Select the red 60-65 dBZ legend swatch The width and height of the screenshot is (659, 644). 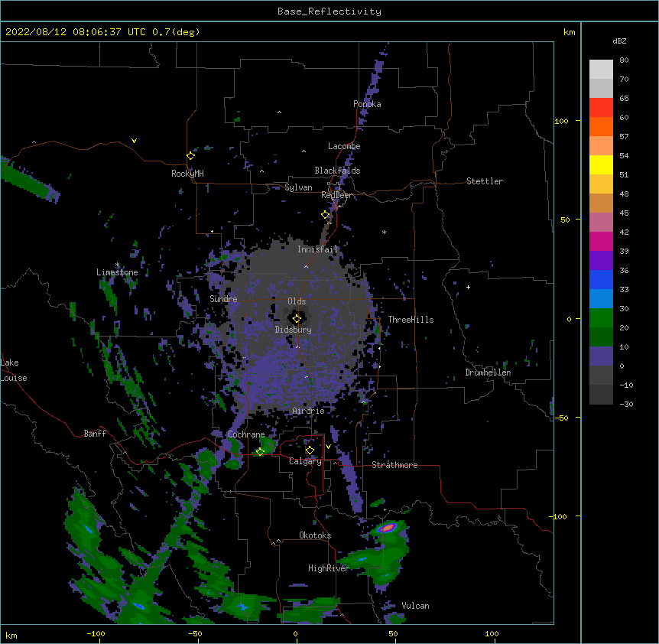coord(601,108)
